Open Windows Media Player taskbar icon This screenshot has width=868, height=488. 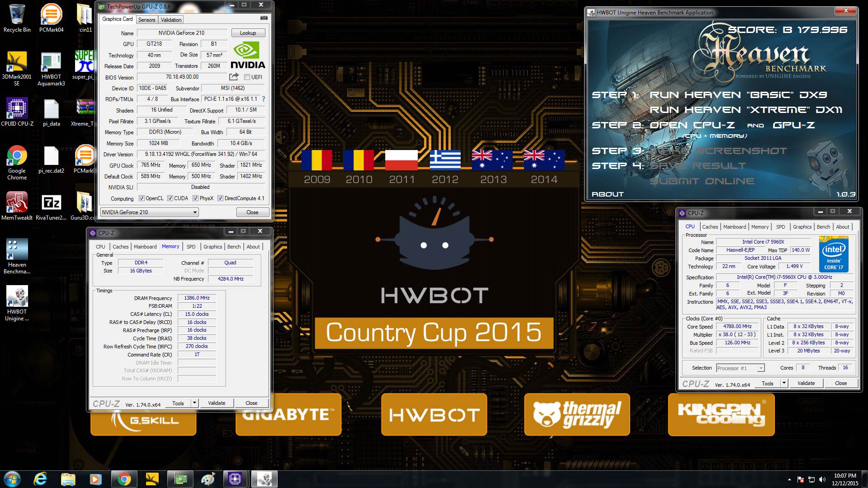click(95, 479)
